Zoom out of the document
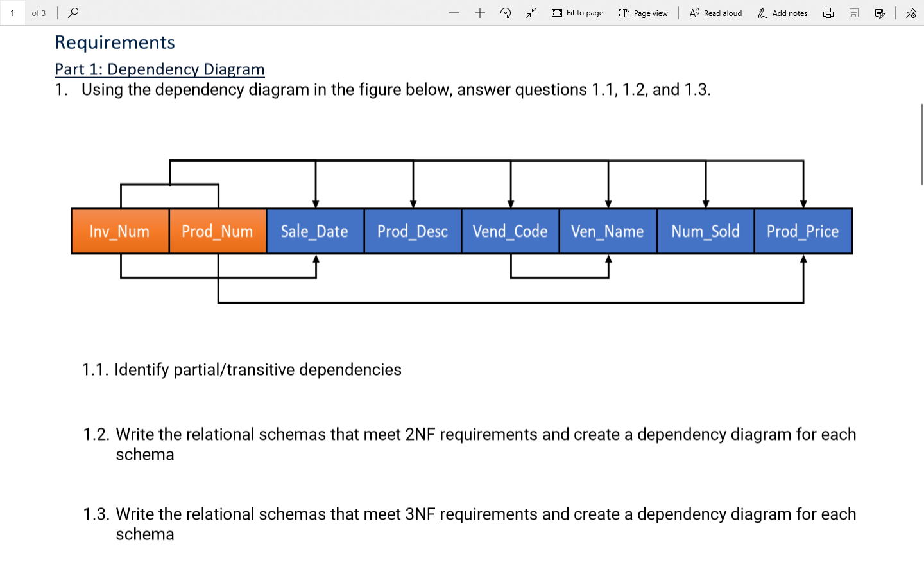Image resolution: width=924 pixels, height=578 pixels. 454,13
